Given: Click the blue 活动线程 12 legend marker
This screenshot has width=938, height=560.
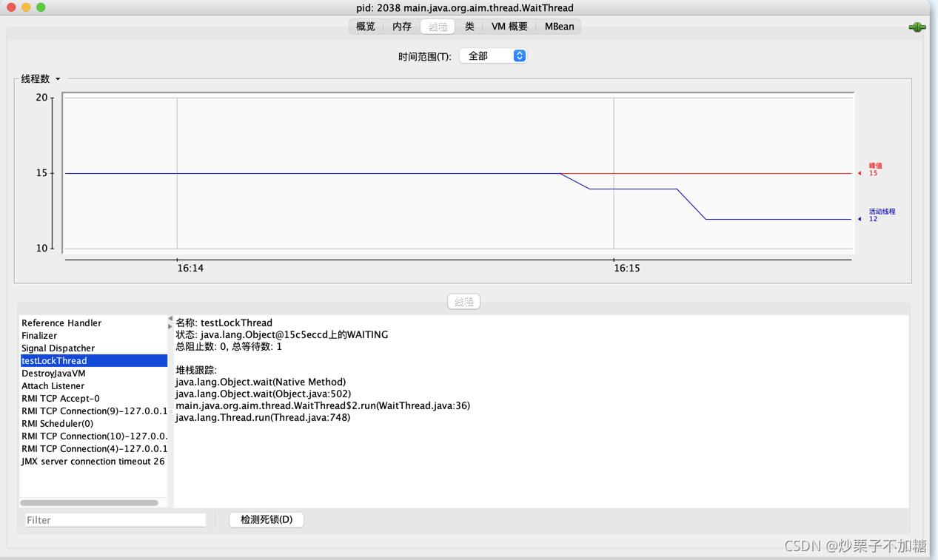Looking at the screenshot, I should 877,215.
